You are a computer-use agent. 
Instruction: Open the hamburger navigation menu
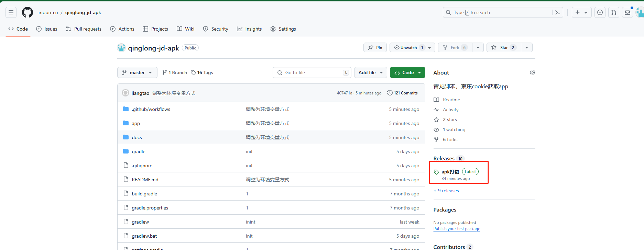click(11, 12)
